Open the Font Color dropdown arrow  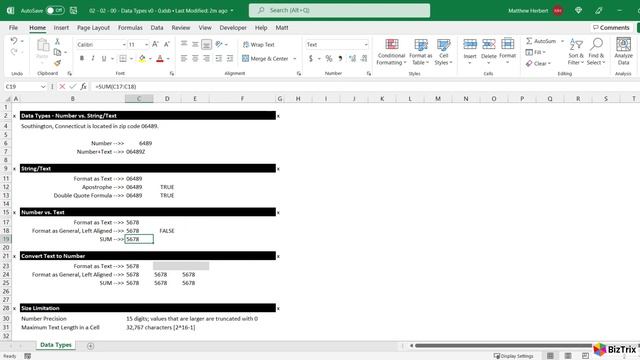168,59
